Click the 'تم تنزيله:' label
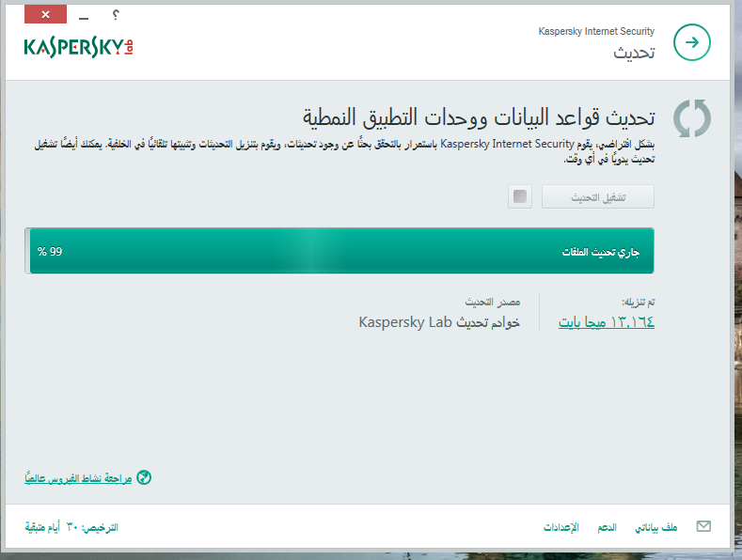 pos(638,302)
